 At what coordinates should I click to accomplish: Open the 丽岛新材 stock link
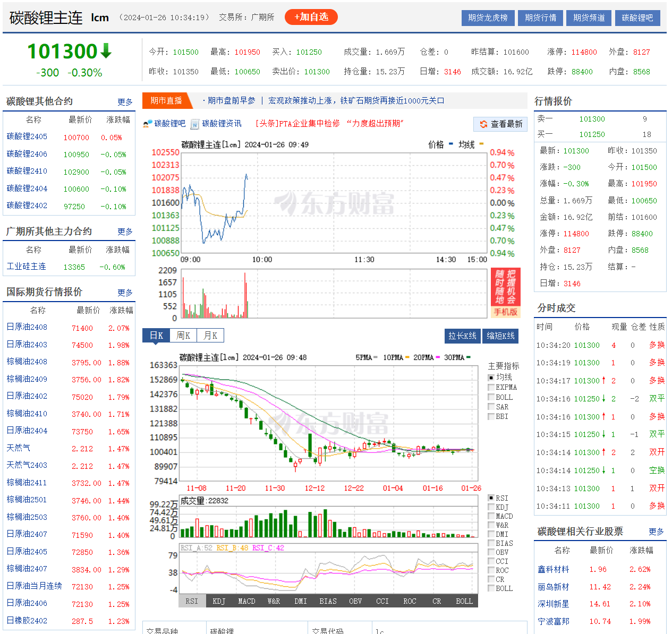(554, 587)
